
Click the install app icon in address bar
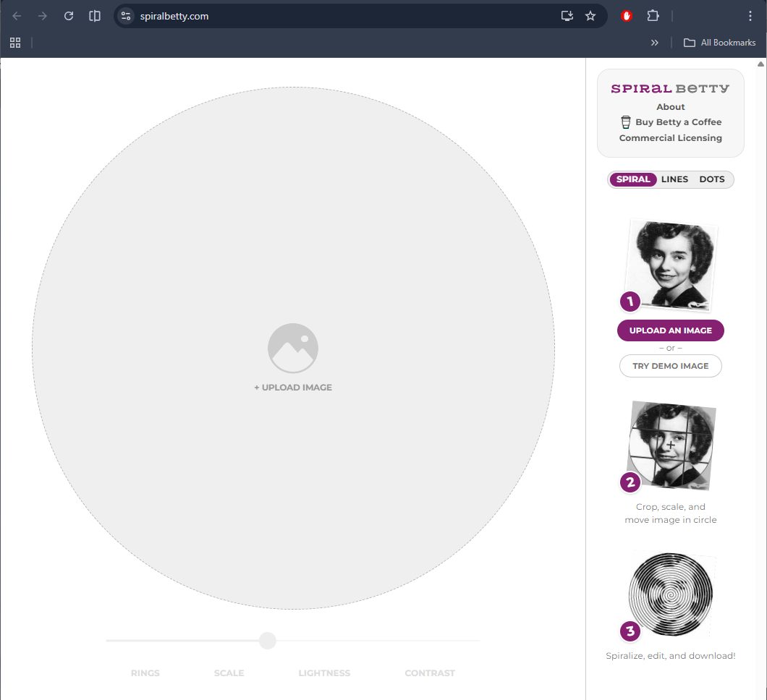567,16
